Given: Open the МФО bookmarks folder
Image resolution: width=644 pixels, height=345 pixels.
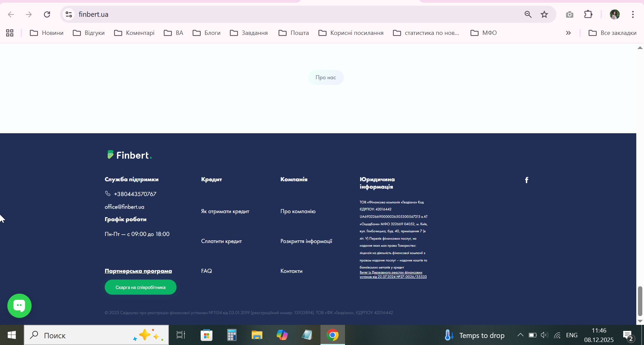Looking at the screenshot, I should click(484, 33).
